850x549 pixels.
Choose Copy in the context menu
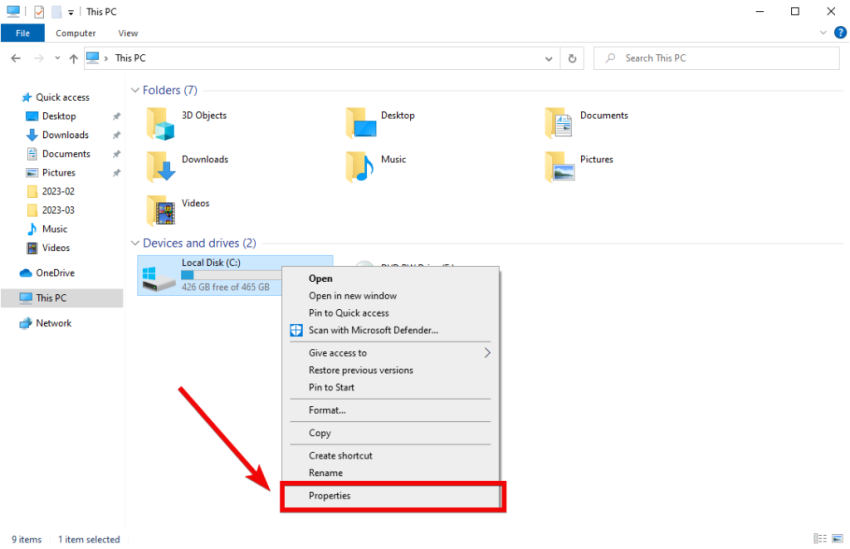[390, 434]
